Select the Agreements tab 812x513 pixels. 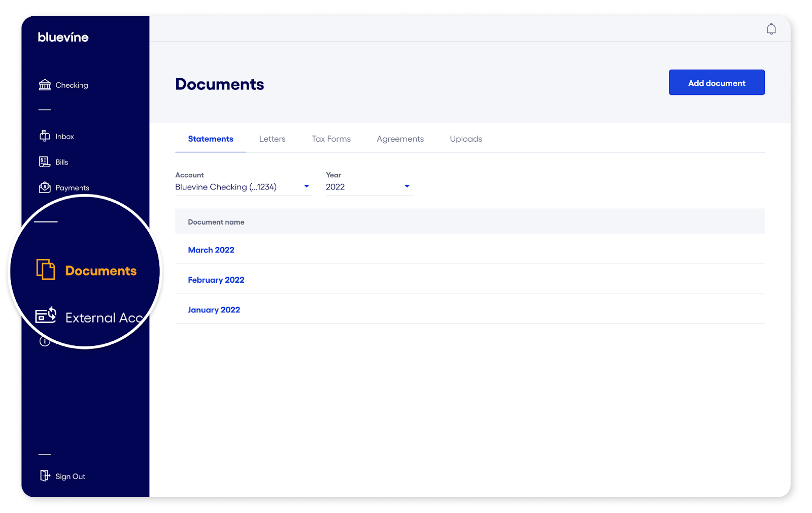click(x=400, y=138)
